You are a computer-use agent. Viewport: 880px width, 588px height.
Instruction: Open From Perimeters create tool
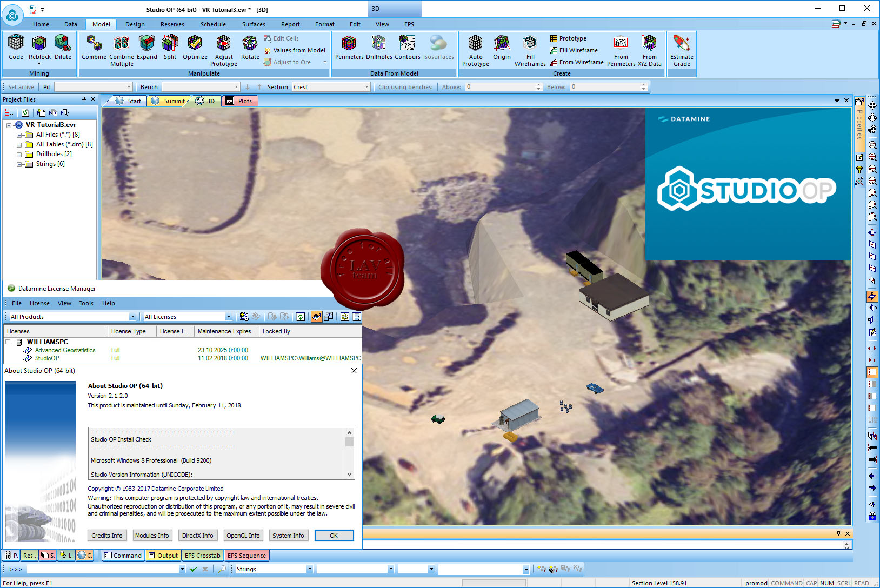click(x=621, y=50)
